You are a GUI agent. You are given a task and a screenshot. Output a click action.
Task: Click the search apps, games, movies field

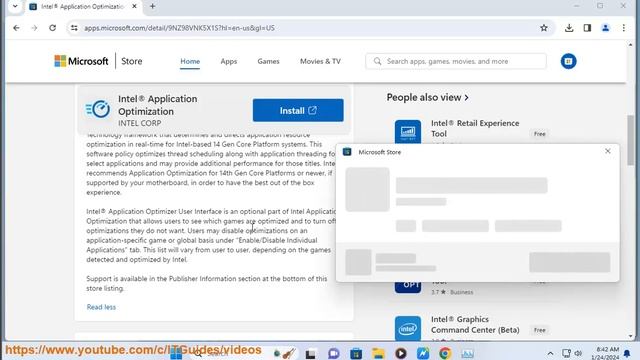tap(456, 61)
